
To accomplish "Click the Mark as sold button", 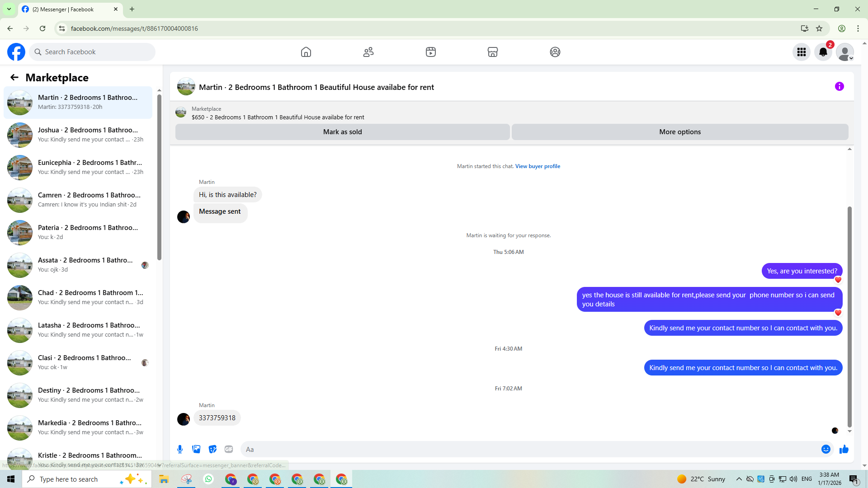I will point(342,132).
